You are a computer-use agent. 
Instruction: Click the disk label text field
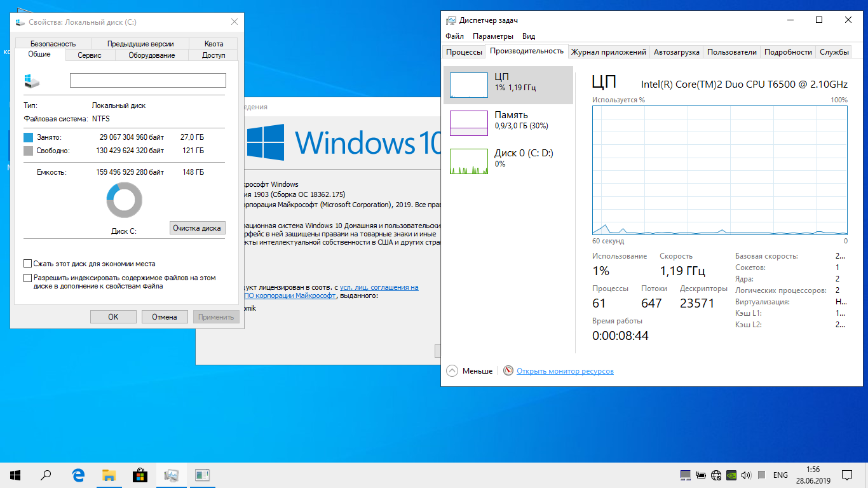click(x=147, y=80)
